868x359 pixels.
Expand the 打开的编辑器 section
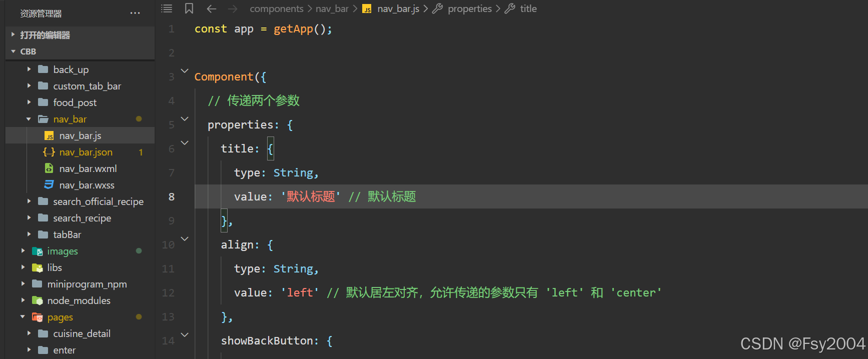(13, 34)
